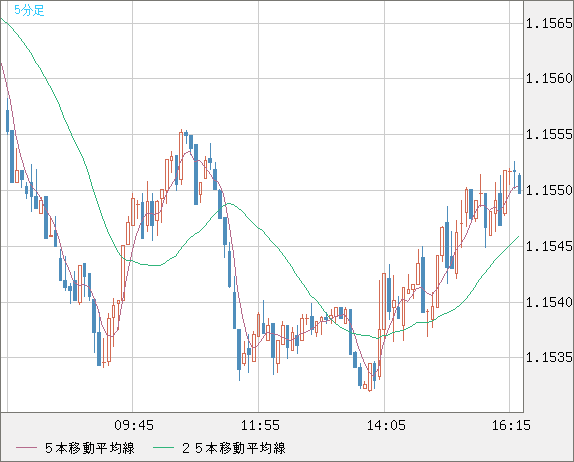
Task: Click the 25本移動平均線 legend label
Action: pyautogui.click(x=234, y=448)
